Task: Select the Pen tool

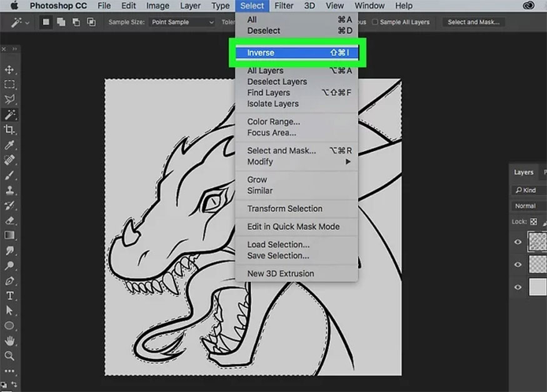Action: click(x=9, y=280)
